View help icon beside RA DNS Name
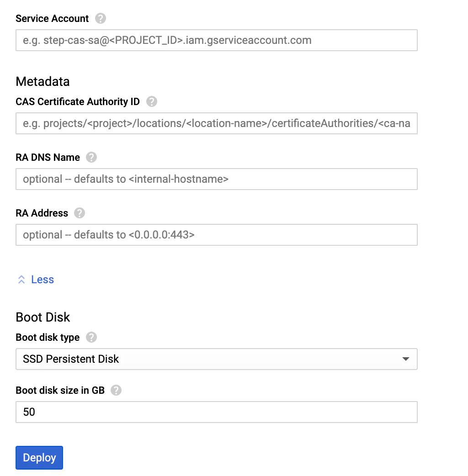Viewport: 468px width, 476px height. pyautogui.click(x=91, y=158)
